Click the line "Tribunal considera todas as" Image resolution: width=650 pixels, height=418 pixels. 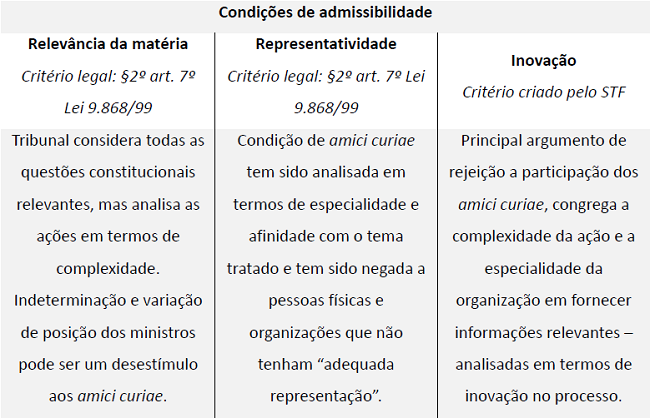coord(108,141)
